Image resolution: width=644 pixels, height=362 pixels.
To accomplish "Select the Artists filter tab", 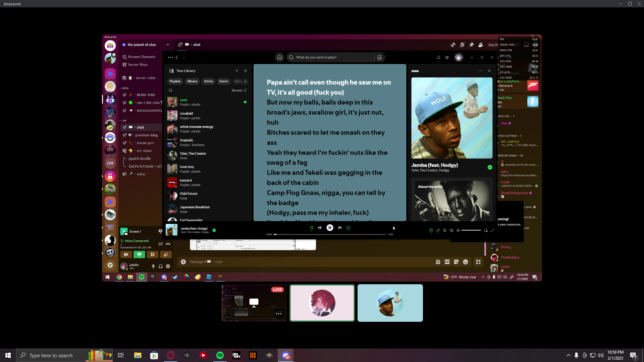I will point(208,81).
